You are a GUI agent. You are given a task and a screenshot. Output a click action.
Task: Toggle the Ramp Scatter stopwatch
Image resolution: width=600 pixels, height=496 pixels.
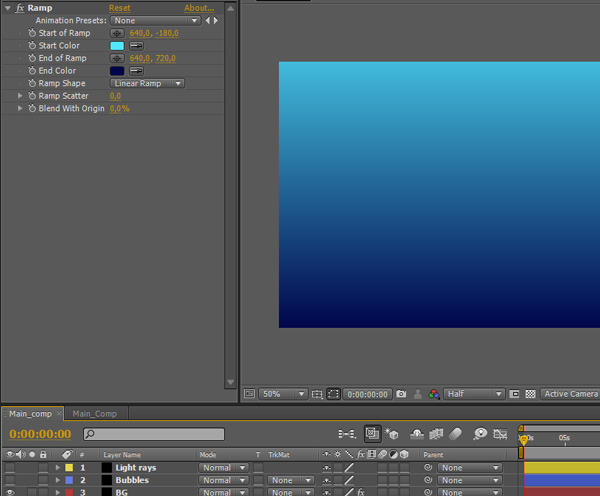point(32,96)
